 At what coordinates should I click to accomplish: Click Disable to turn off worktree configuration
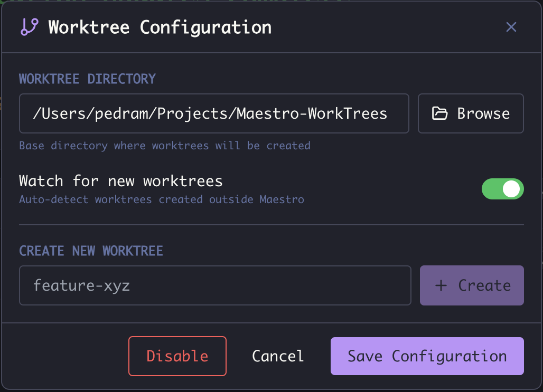click(x=177, y=356)
